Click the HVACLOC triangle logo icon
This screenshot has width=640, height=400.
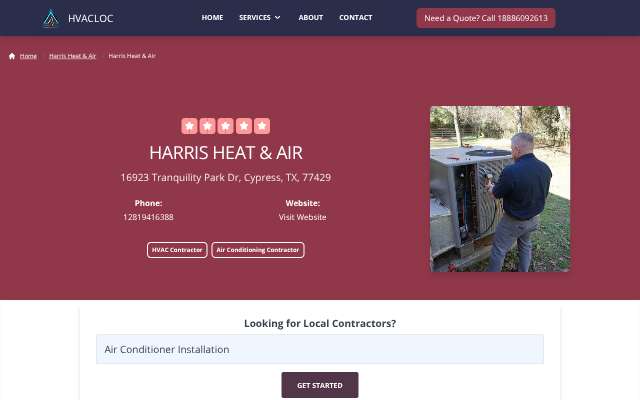51,18
